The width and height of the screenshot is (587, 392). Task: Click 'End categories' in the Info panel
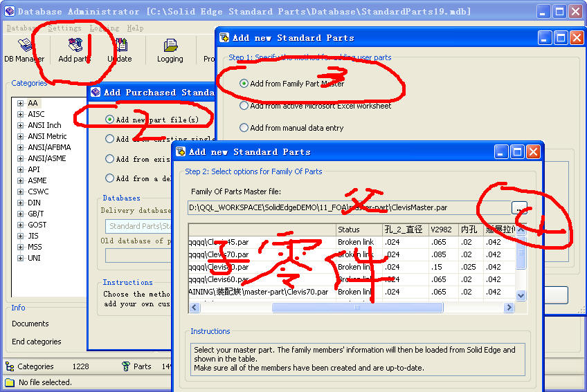[x=36, y=342]
